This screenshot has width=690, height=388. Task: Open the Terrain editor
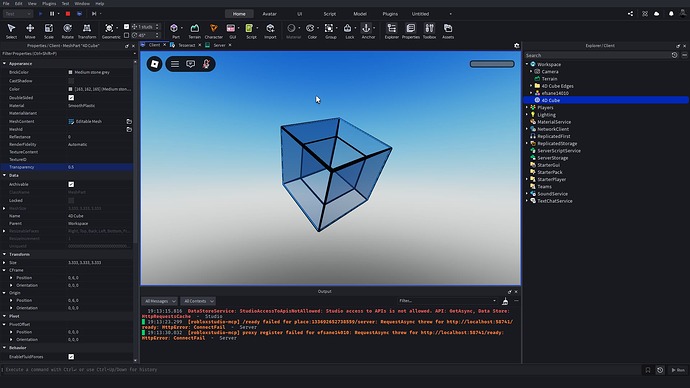point(195,31)
